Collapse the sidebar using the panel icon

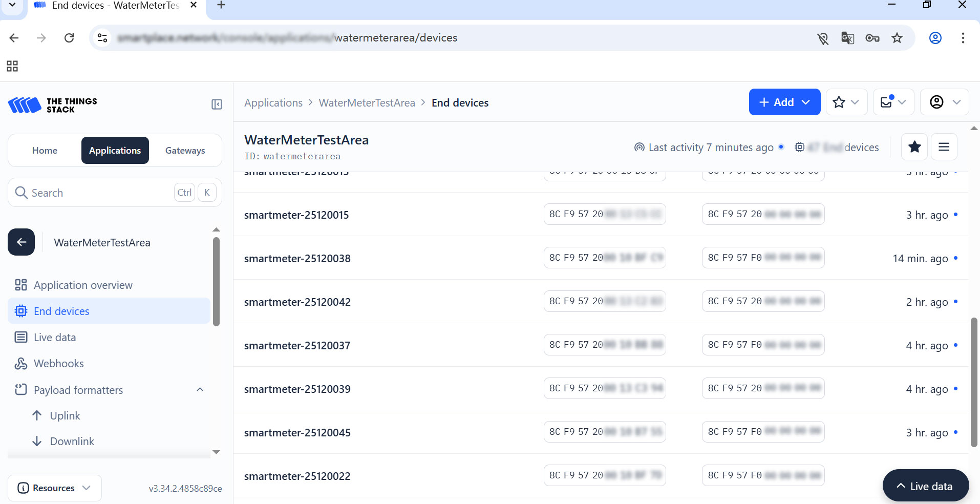[x=217, y=104]
